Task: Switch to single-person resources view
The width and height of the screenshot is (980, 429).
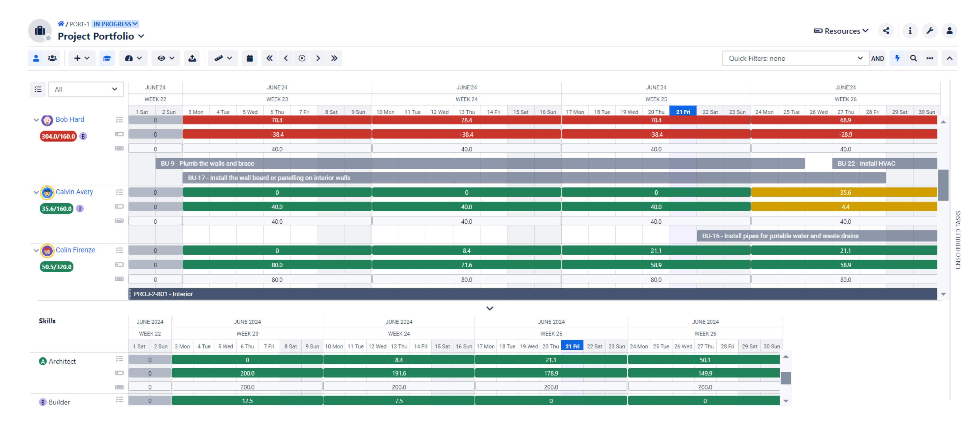Action: 36,58
